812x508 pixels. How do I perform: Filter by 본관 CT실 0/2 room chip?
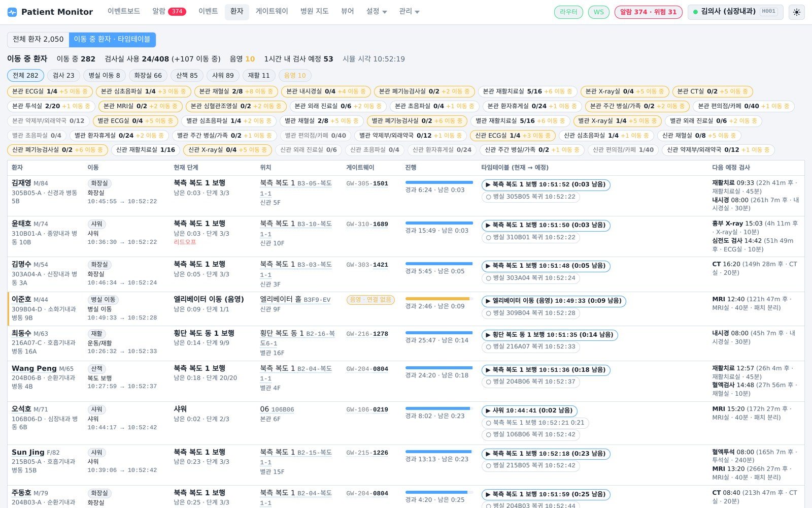(x=713, y=91)
